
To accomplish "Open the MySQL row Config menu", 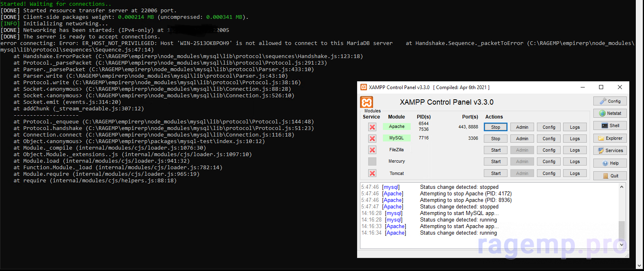I will tap(549, 139).
